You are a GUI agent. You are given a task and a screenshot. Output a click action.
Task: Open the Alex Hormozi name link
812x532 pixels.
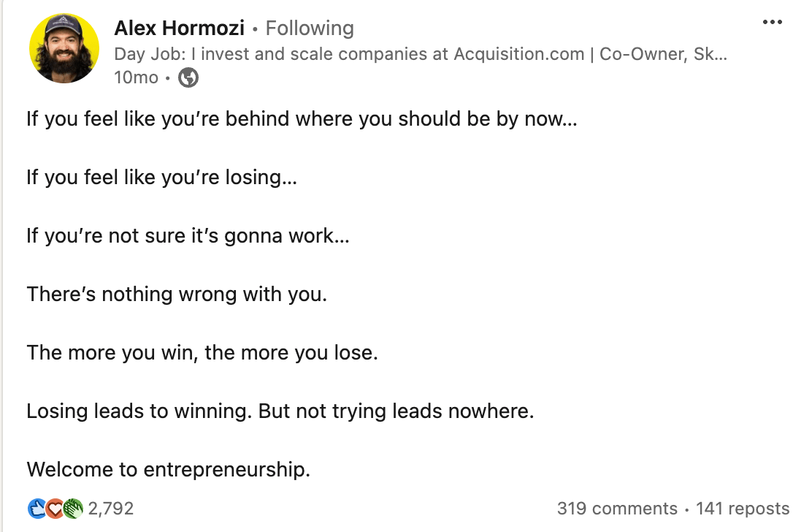179,28
